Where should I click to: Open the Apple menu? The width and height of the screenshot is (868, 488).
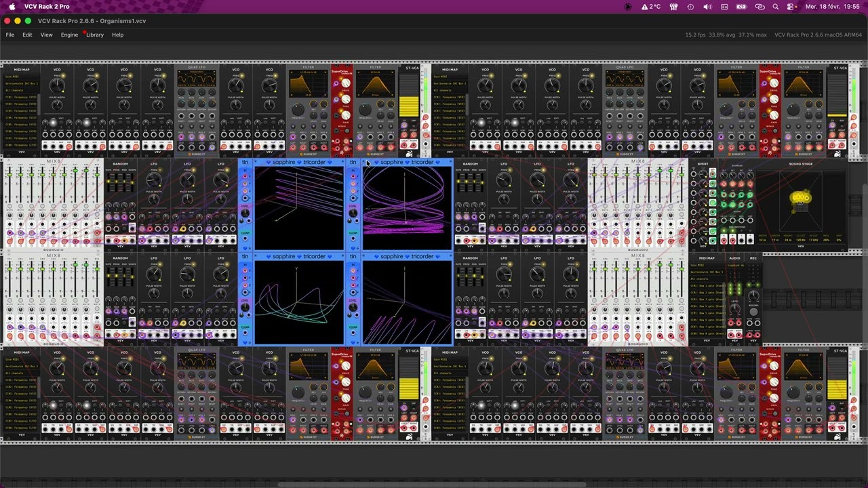point(12,6)
